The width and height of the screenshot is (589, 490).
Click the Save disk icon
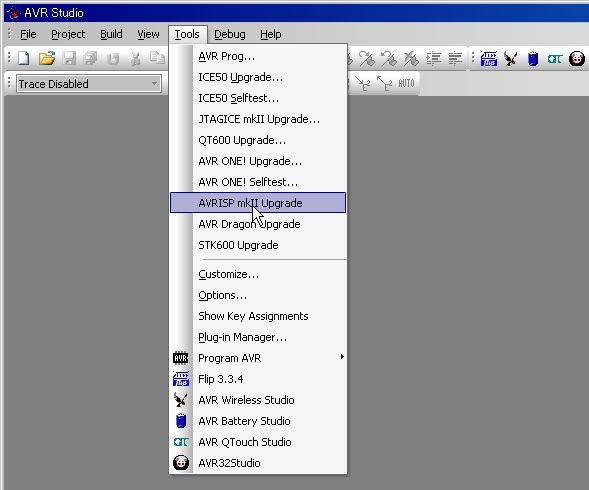point(69,58)
